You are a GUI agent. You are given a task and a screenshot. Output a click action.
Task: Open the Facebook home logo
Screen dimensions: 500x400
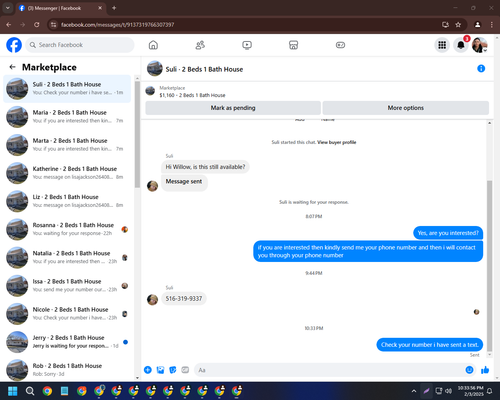(14, 45)
